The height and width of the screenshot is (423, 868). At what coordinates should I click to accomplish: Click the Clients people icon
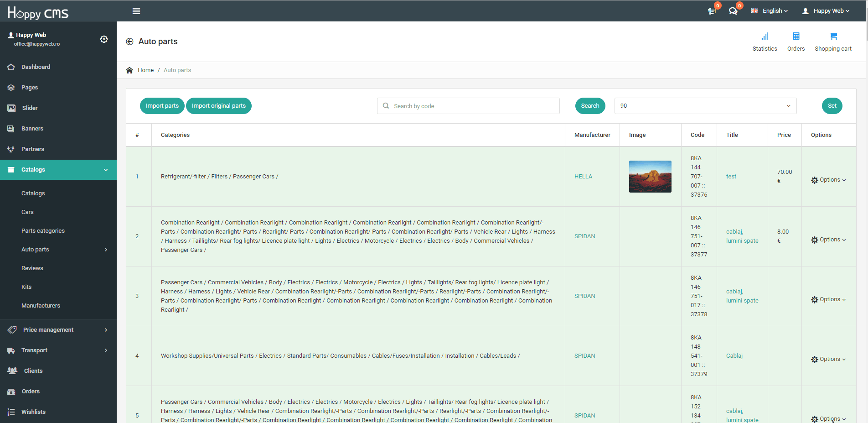coord(12,371)
